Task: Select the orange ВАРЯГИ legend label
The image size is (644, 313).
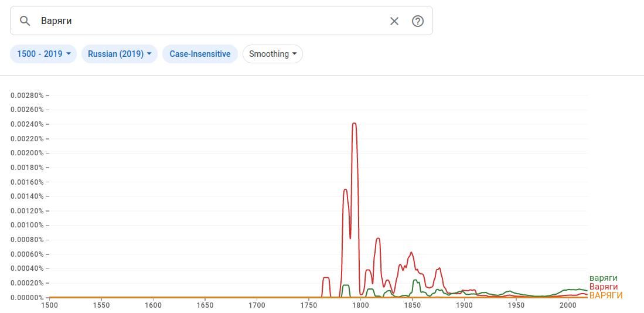Action: pos(605,295)
